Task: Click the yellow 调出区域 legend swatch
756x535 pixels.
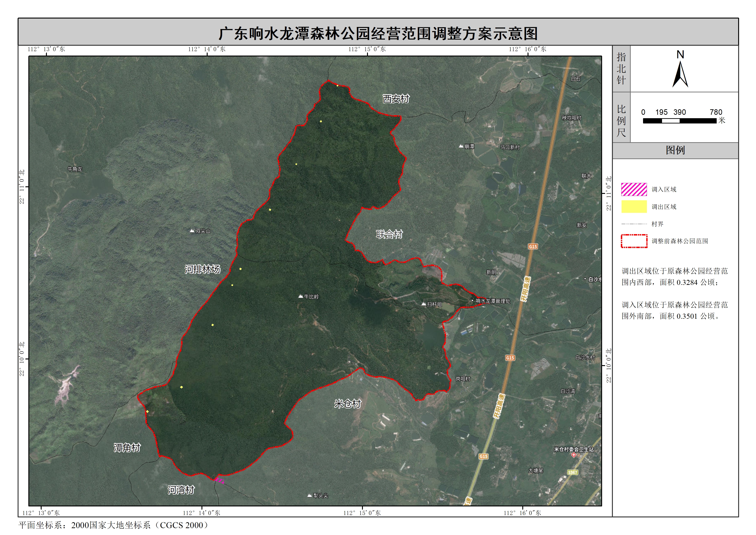Action: click(634, 206)
